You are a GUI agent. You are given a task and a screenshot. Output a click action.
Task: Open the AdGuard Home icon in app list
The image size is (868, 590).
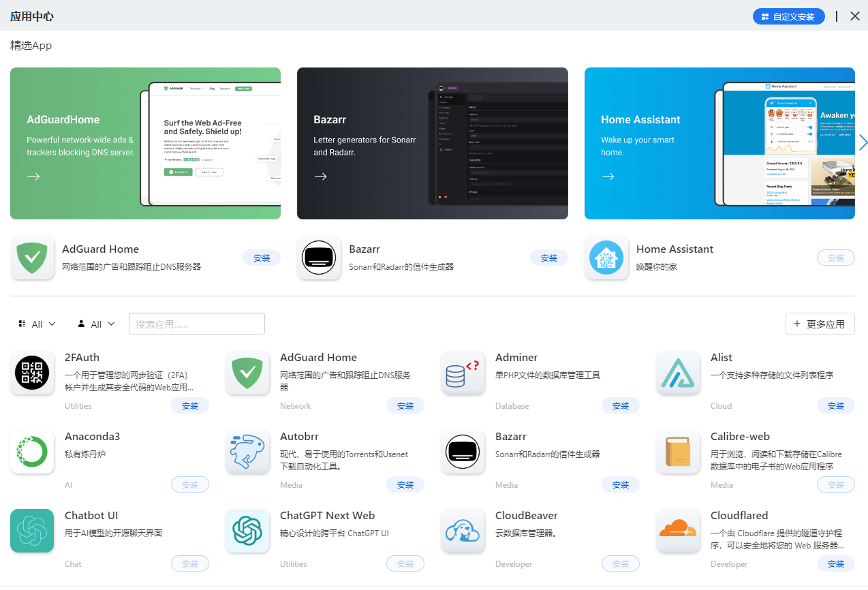(247, 373)
